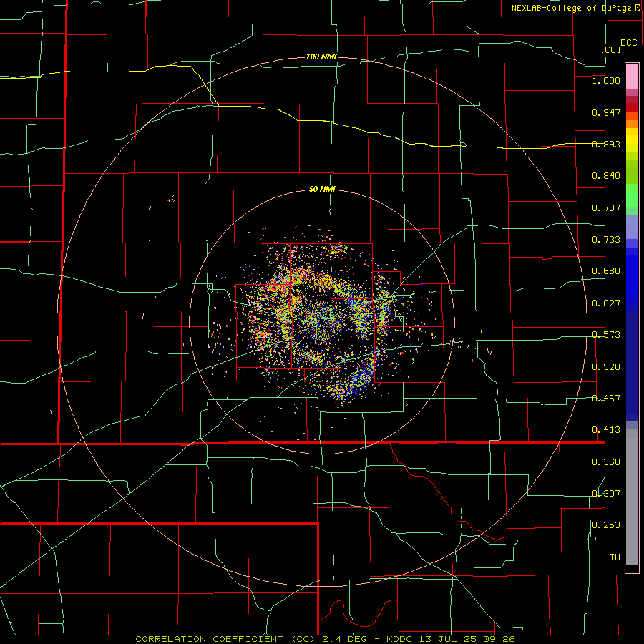The height and width of the screenshot is (644, 644).
Task: Click the TH threshold label
Action: coord(615,557)
